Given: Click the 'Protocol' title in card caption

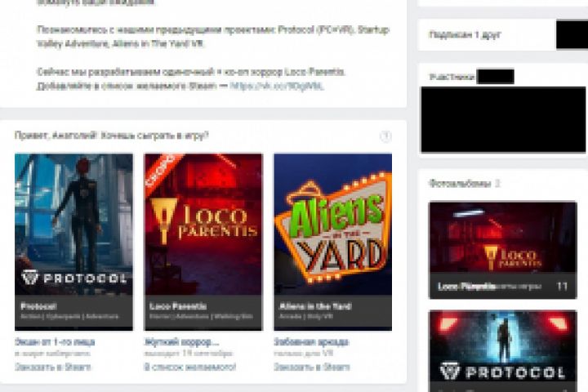Looking at the screenshot, I should [x=39, y=306].
